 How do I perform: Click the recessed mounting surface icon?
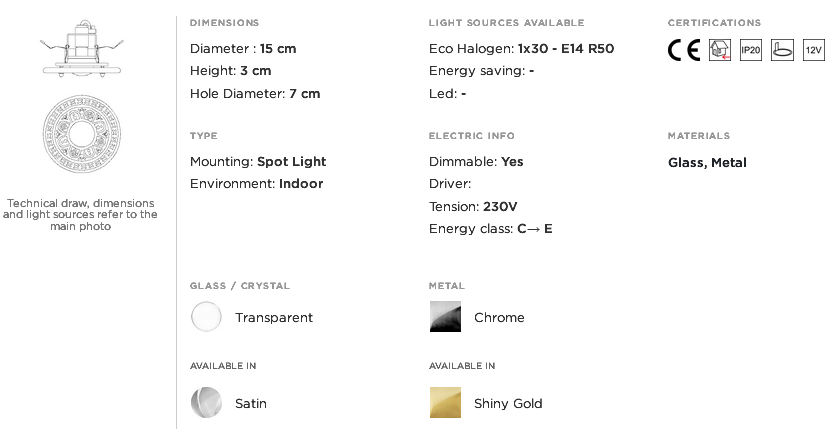click(x=782, y=50)
